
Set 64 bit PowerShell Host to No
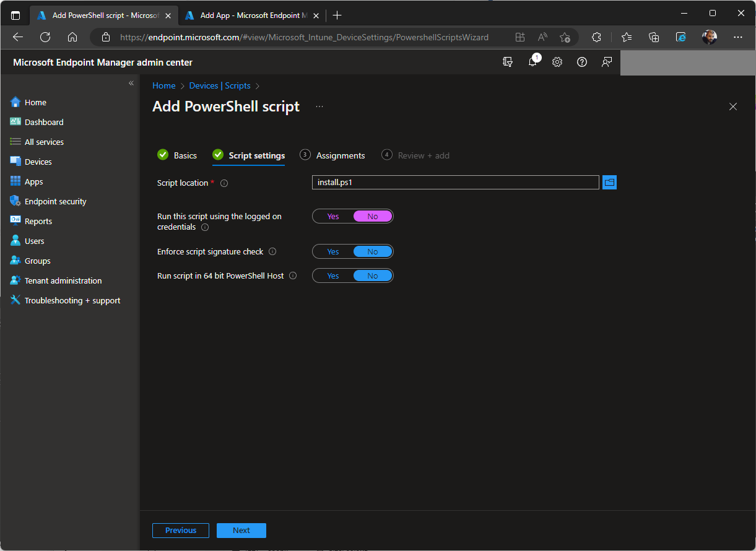373,276
